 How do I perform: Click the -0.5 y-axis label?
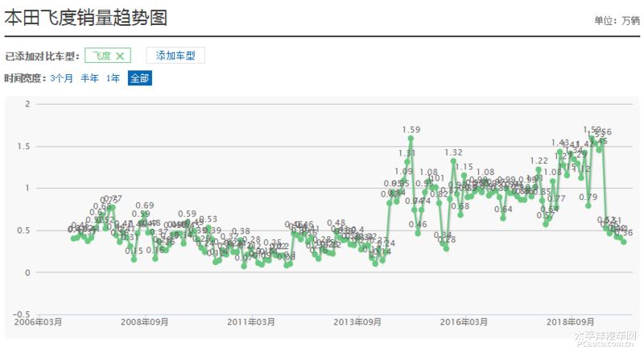click(22, 315)
